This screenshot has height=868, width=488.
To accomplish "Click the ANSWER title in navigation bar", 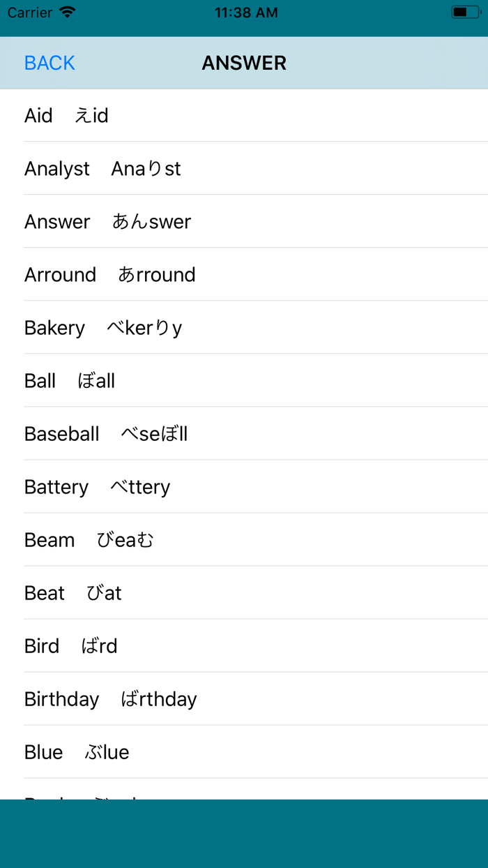I will coord(244,63).
